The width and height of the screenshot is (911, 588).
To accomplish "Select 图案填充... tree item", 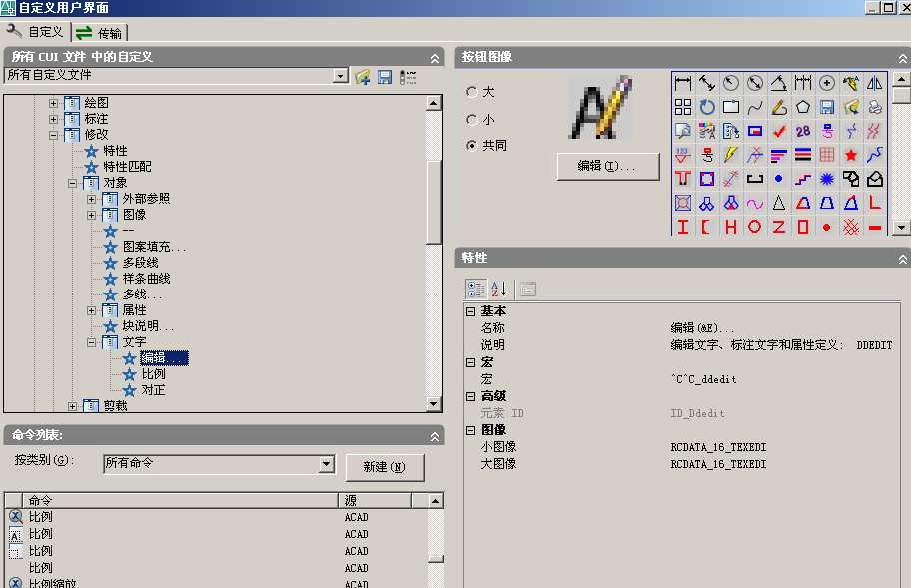I will coord(154,247).
